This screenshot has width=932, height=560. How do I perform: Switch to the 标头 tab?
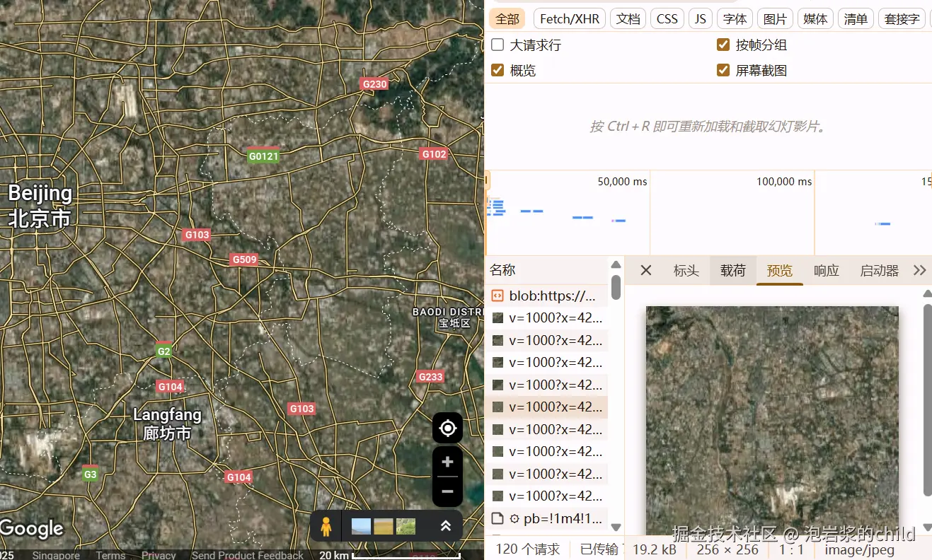point(686,270)
